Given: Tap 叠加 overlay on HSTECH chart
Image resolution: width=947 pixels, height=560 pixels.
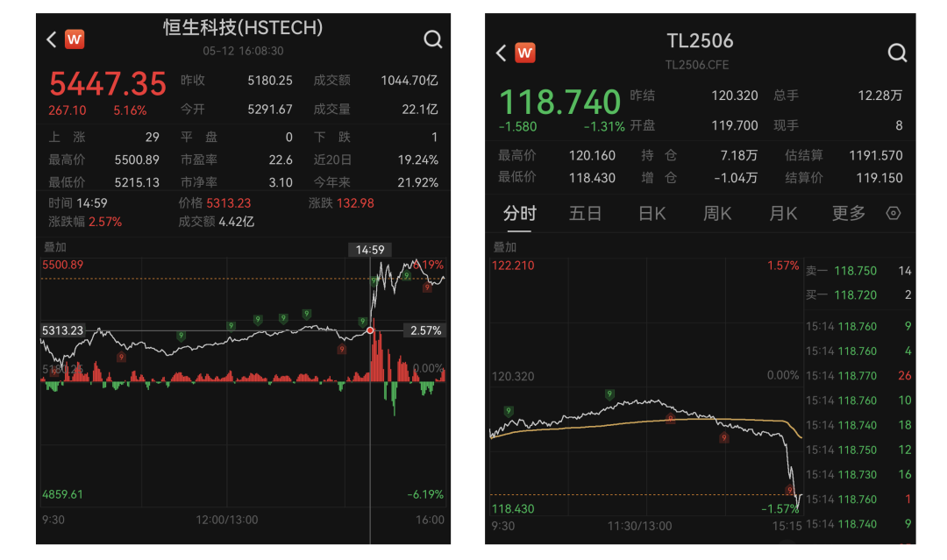Looking at the screenshot, I should tap(55, 247).
